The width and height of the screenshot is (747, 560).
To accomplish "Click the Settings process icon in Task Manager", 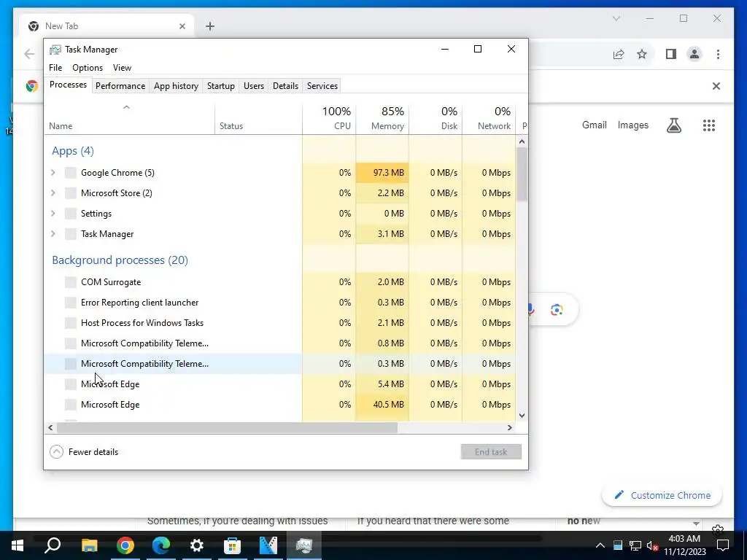I will click(x=71, y=214).
